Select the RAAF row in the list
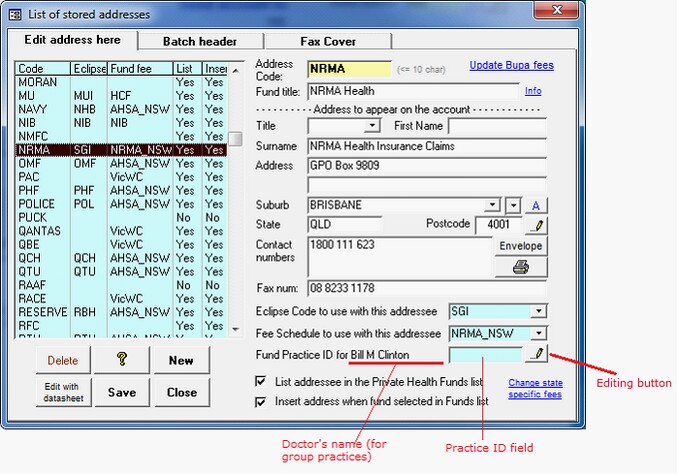 121,285
